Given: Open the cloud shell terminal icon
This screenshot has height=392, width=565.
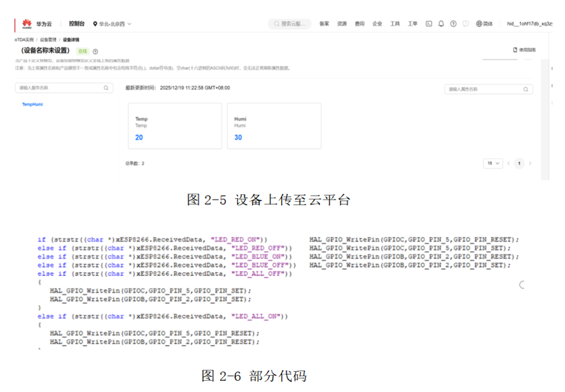Looking at the screenshot, I should [429, 24].
